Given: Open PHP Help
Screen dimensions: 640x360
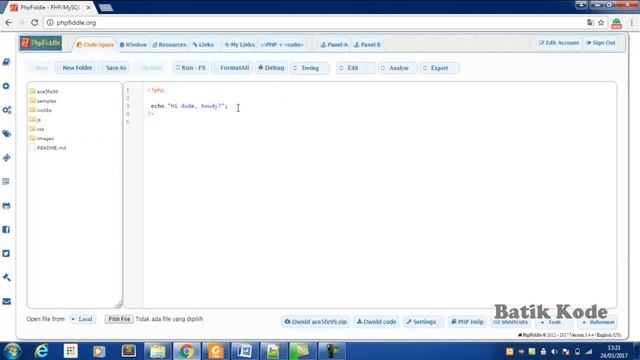Looking at the screenshot, I should pos(467,322).
